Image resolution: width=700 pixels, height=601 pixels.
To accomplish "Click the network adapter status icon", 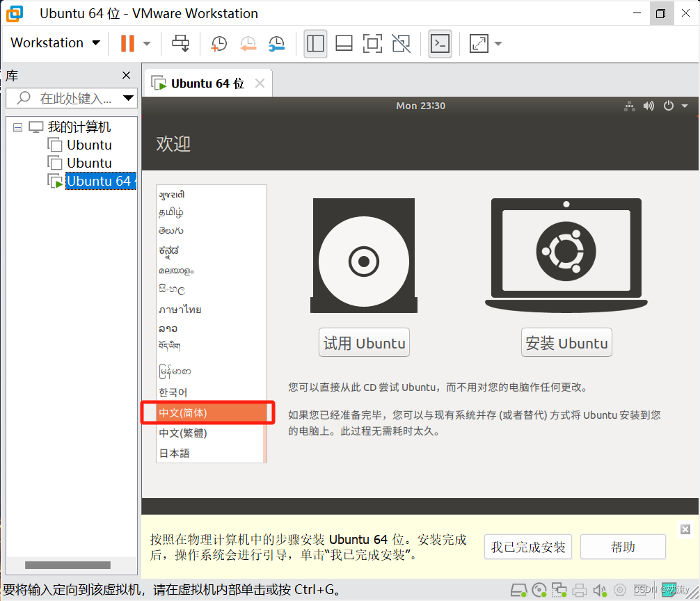I will pyautogui.click(x=559, y=591).
